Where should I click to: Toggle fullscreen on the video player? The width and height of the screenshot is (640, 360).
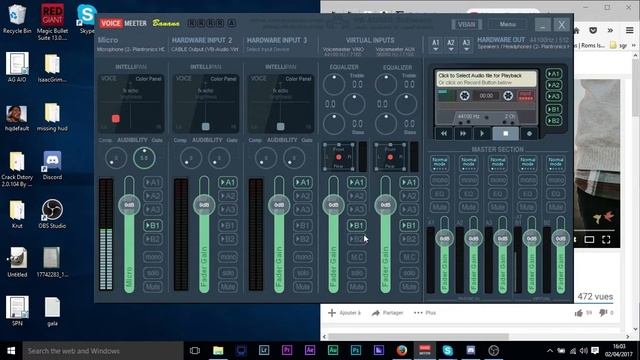606,240
